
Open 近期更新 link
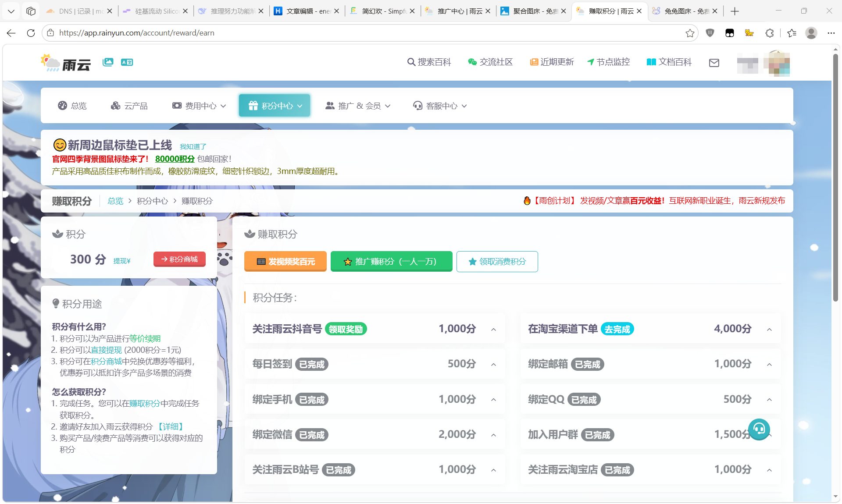click(552, 62)
